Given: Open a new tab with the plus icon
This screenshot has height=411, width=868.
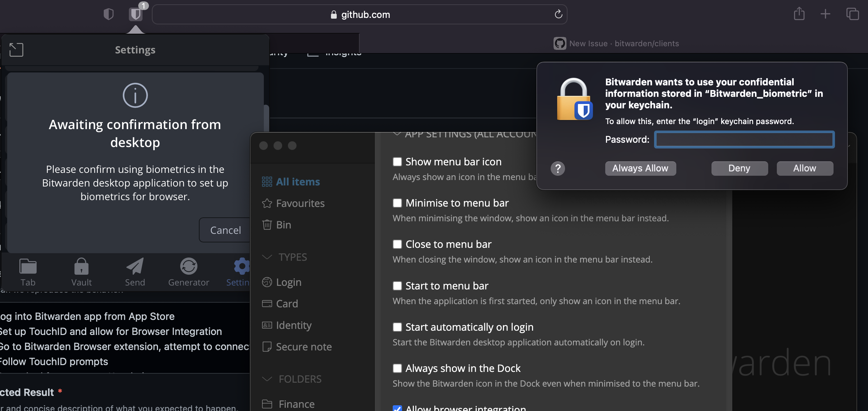Looking at the screenshot, I should [x=825, y=14].
